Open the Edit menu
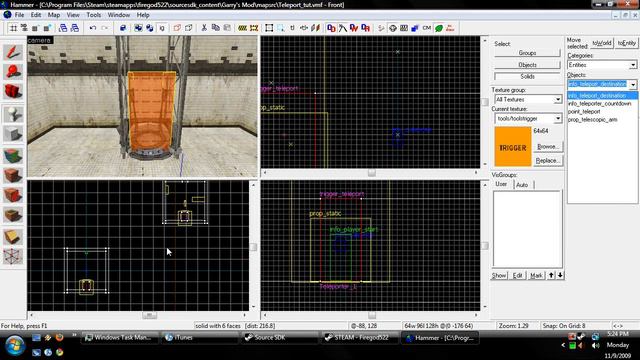 [x=36, y=15]
